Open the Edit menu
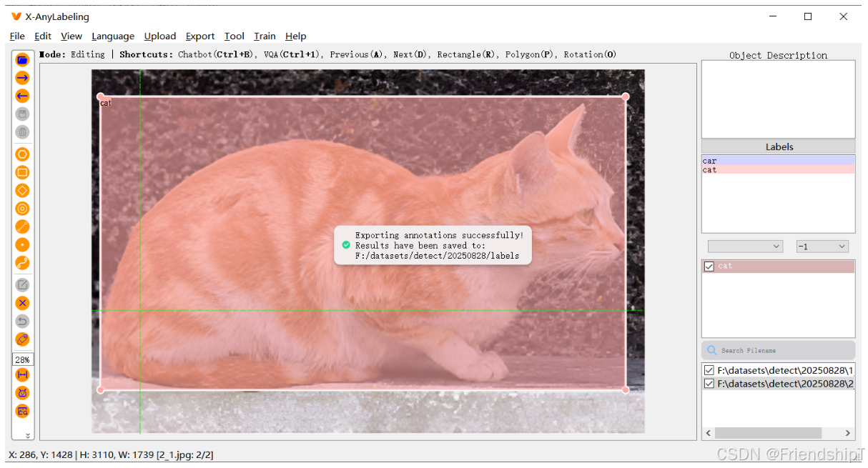868x468 pixels. (43, 36)
